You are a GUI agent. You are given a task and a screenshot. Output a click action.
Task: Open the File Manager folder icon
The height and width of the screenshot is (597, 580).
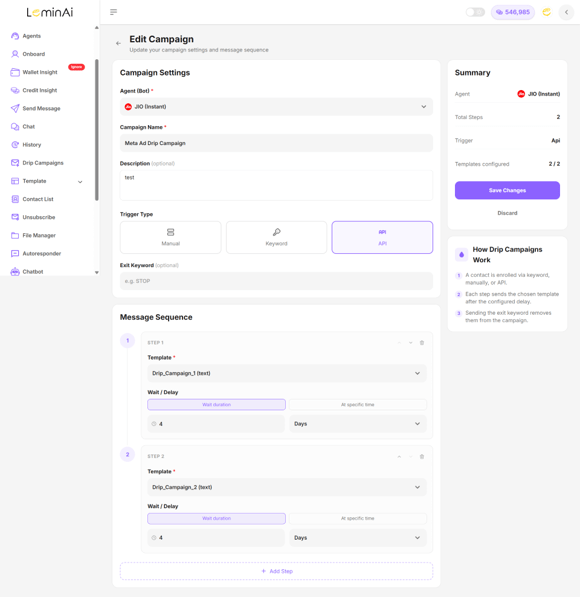pos(15,235)
